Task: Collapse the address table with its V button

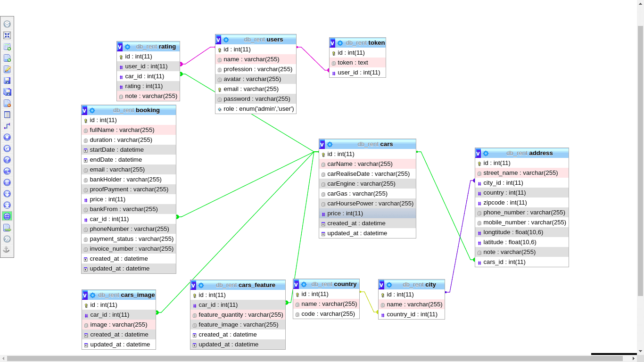Action: 478,153
